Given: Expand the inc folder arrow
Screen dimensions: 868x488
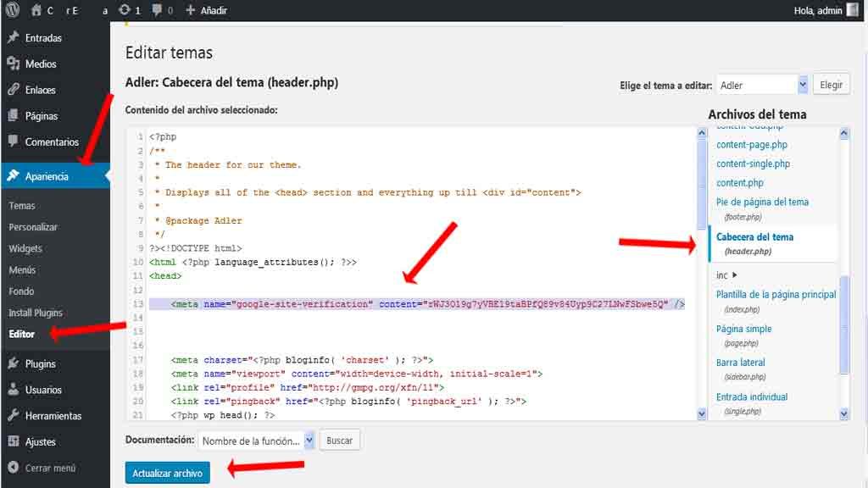Looking at the screenshot, I should 735,275.
